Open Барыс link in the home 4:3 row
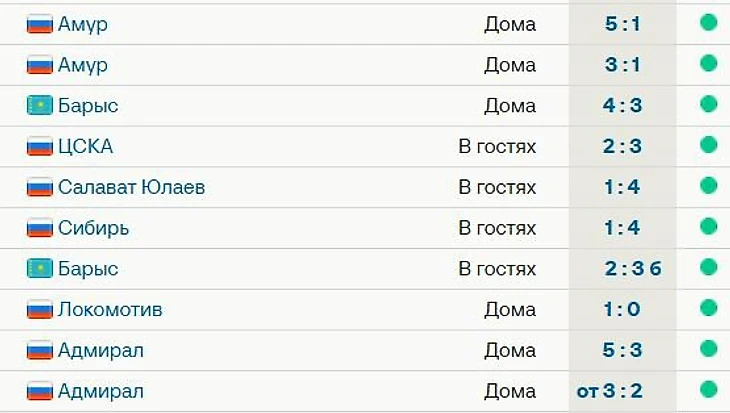 point(88,105)
